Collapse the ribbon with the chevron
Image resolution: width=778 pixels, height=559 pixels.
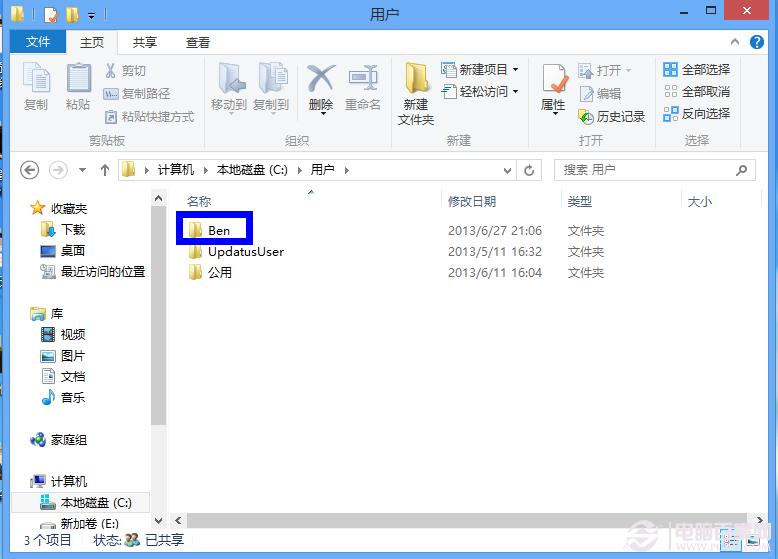pos(735,42)
